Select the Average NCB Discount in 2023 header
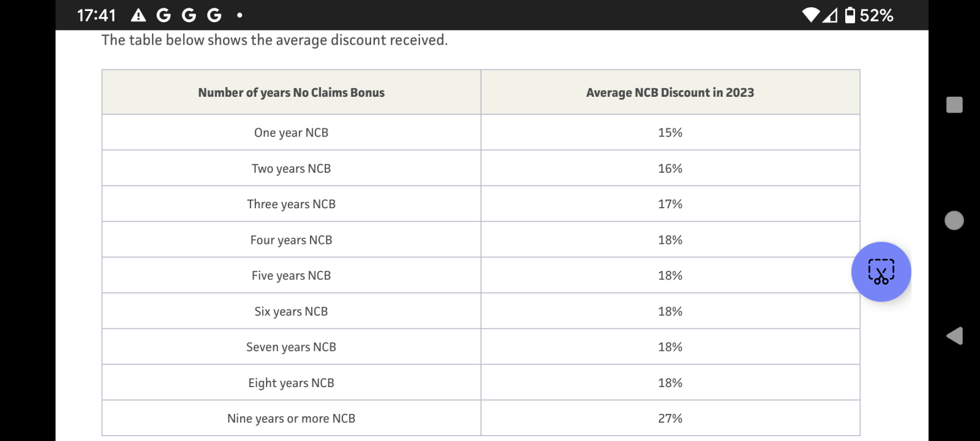Screen dimensions: 980x441 pos(670,92)
